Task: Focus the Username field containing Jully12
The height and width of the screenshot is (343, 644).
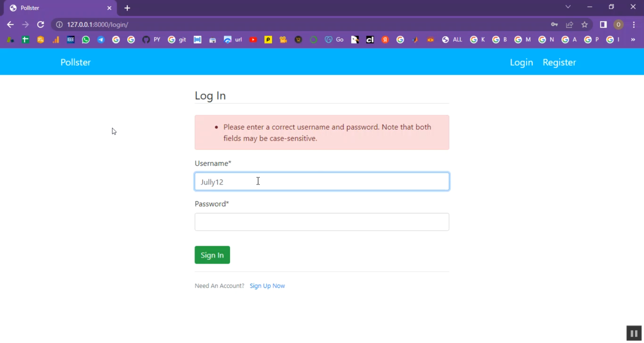Action: click(x=322, y=182)
